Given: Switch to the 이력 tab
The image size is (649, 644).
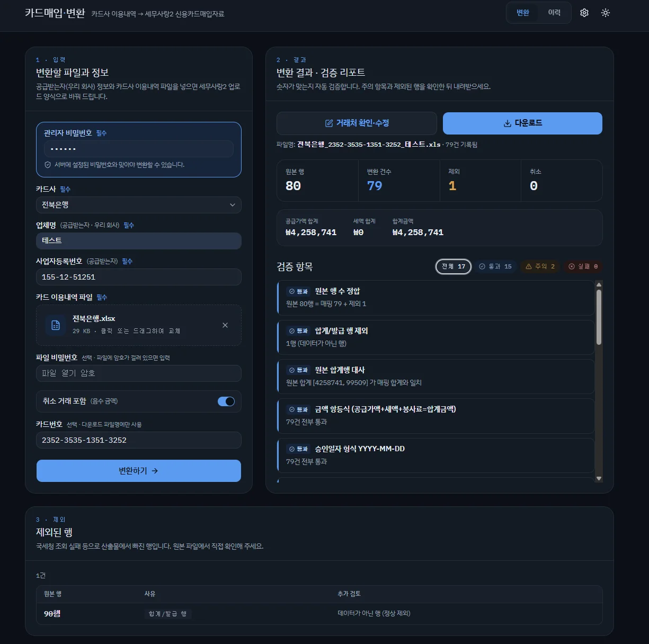Looking at the screenshot, I should click(554, 13).
